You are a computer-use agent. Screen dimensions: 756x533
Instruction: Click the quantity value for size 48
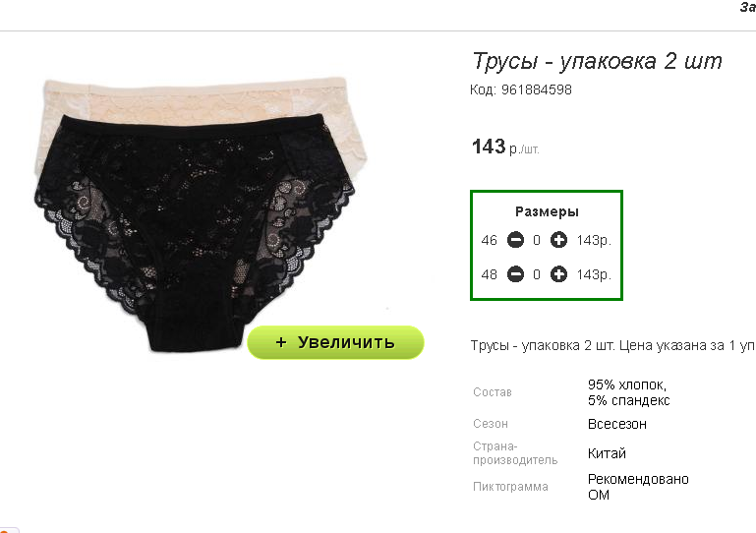pos(537,275)
